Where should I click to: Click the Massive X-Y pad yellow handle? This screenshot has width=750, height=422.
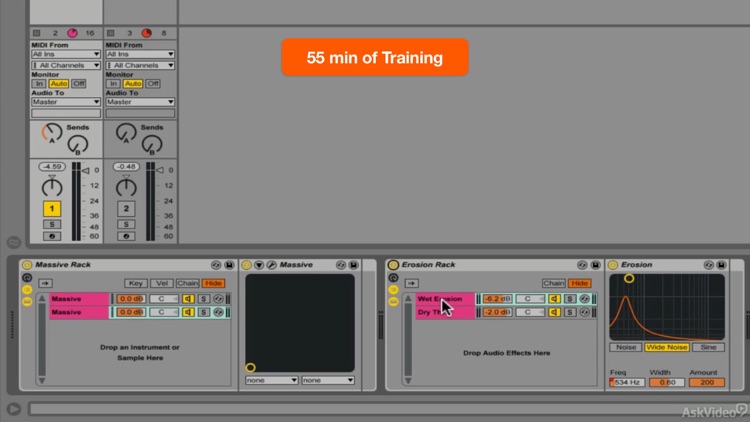pos(250,367)
